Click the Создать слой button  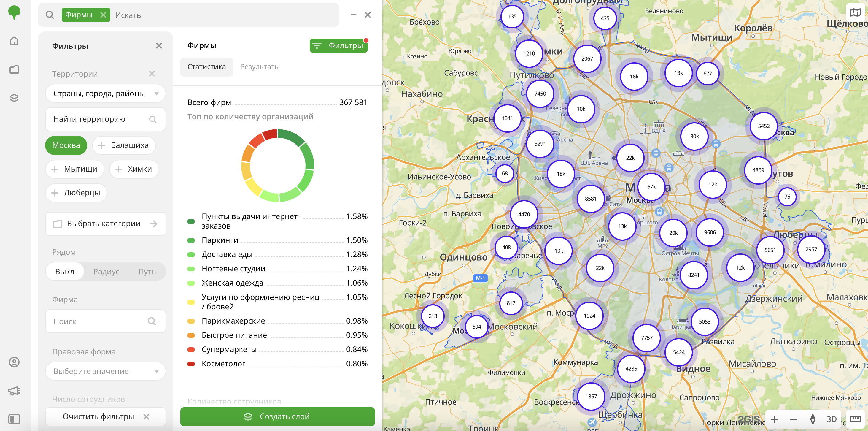tap(277, 416)
